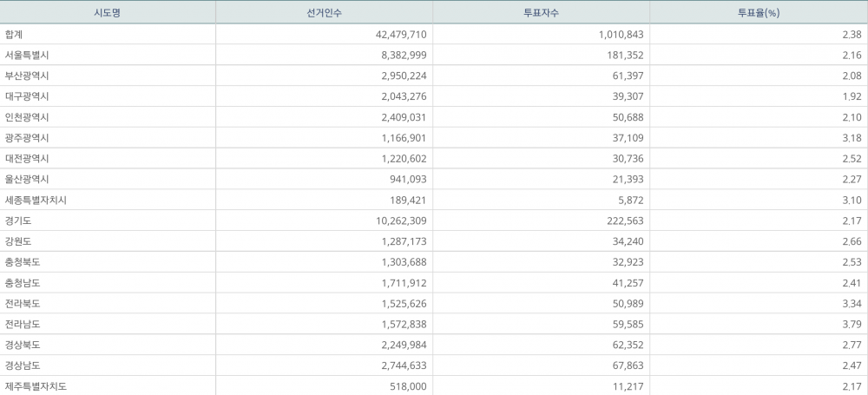
Task: Click the 인천광역시 row label
Action: click(27, 117)
